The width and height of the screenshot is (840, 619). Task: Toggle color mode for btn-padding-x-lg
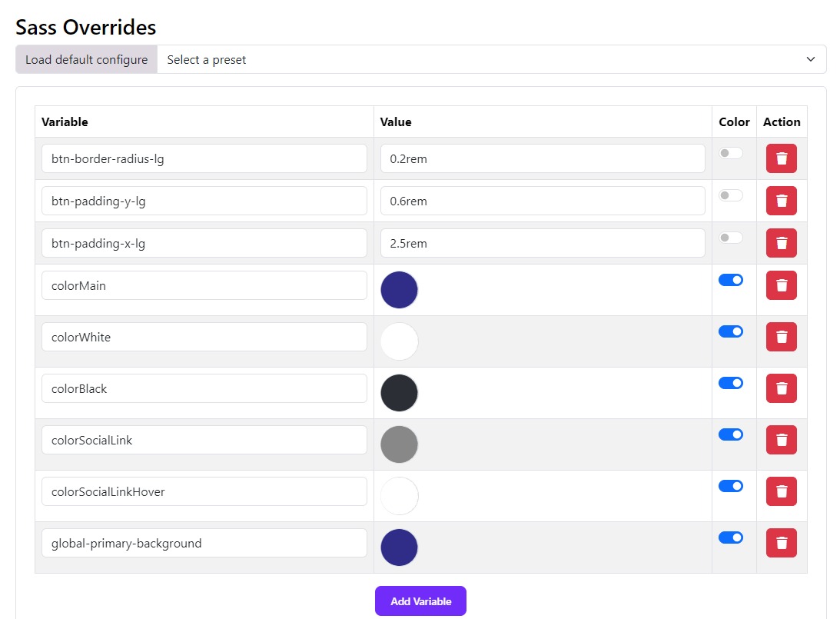(731, 238)
